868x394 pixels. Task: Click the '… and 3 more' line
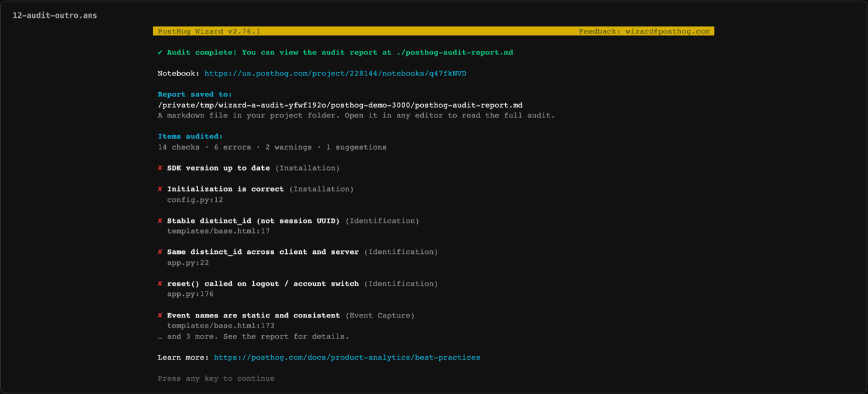[x=253, y=337]
